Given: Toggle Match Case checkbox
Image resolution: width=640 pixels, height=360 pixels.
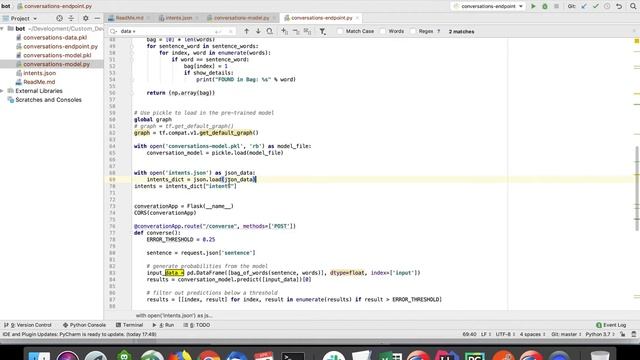Looking at the screenshot, I should point(340,31).
